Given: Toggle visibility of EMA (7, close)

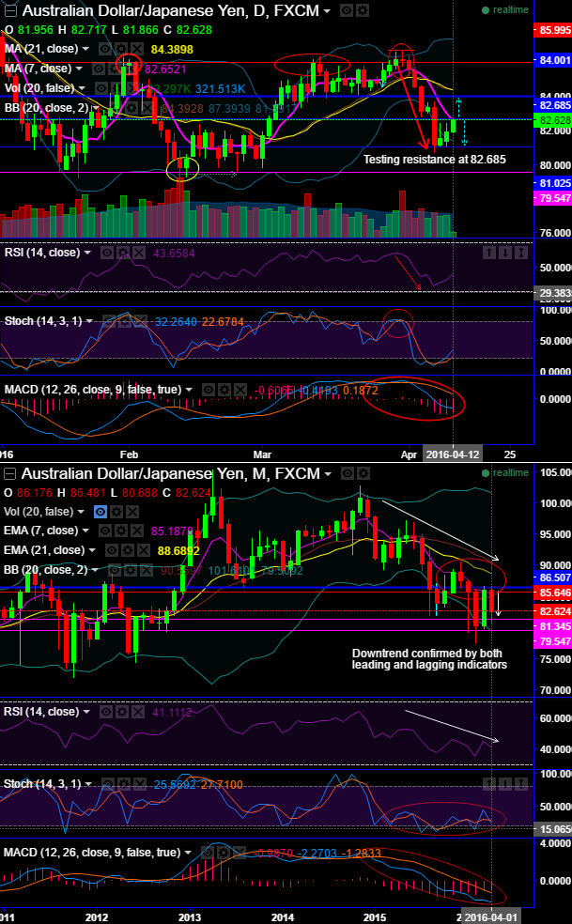Looking at the screenshot, I should 105,531.
